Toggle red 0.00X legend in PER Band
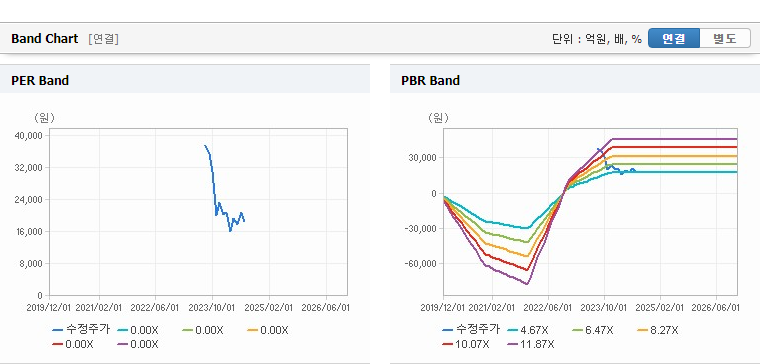Viewport: 760px width, 364px height. [73, 344]
